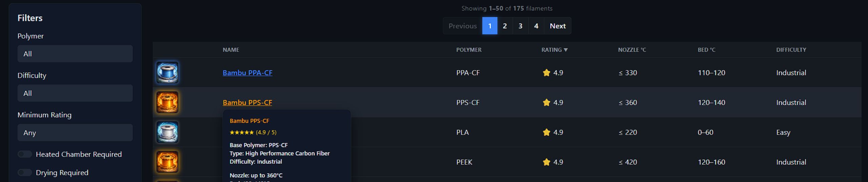
Task: Click the star icon in PEEK row
Action: point(546,162)
